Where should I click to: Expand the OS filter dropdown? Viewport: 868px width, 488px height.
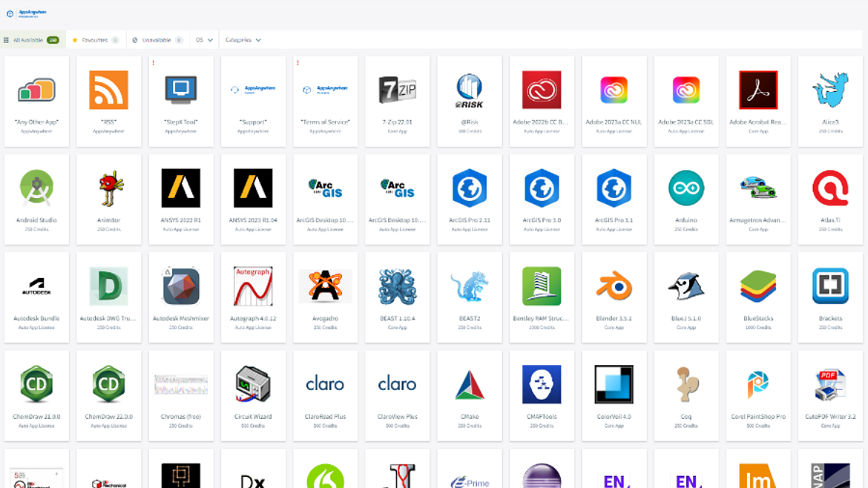tap(204, 40)
